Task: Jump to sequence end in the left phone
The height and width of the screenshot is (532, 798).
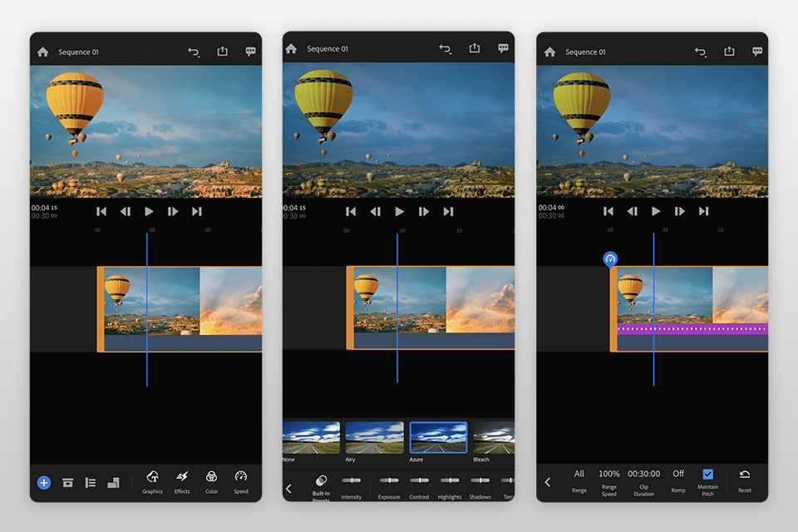Action: 197,211
